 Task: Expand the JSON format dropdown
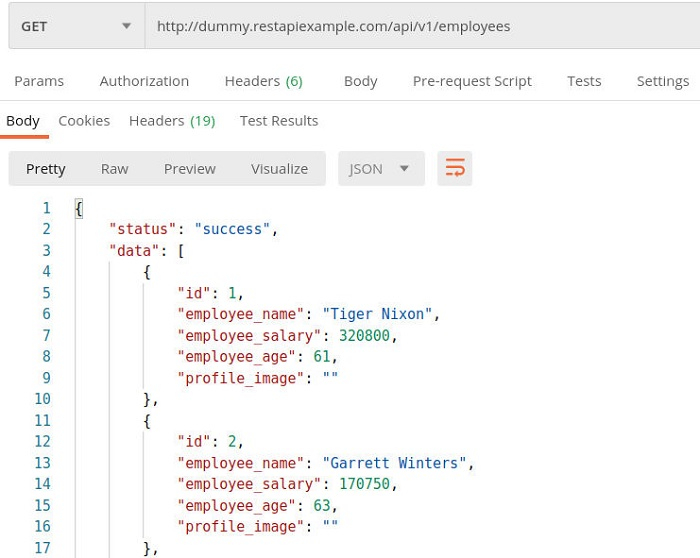pos(381,169)
